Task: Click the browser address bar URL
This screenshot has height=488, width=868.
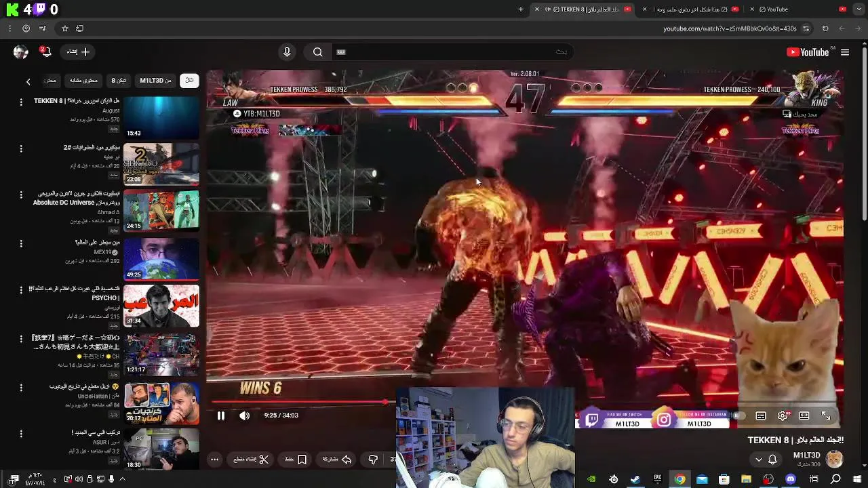Action: click(730, 28)
